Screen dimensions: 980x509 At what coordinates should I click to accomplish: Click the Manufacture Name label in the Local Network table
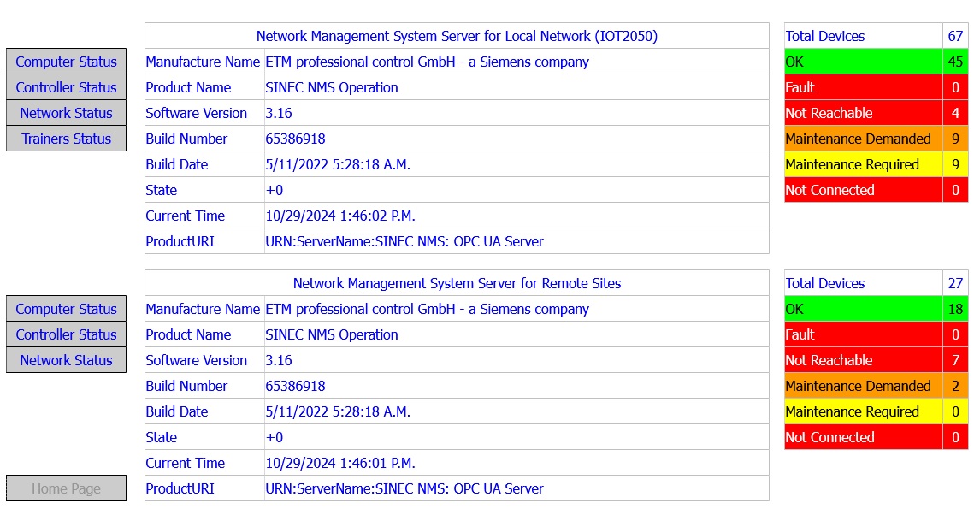pyautogui.click(x=203, y=62)
